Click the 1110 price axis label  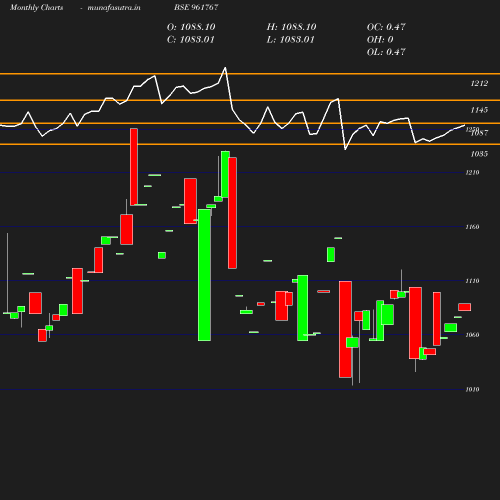point(472,281)
